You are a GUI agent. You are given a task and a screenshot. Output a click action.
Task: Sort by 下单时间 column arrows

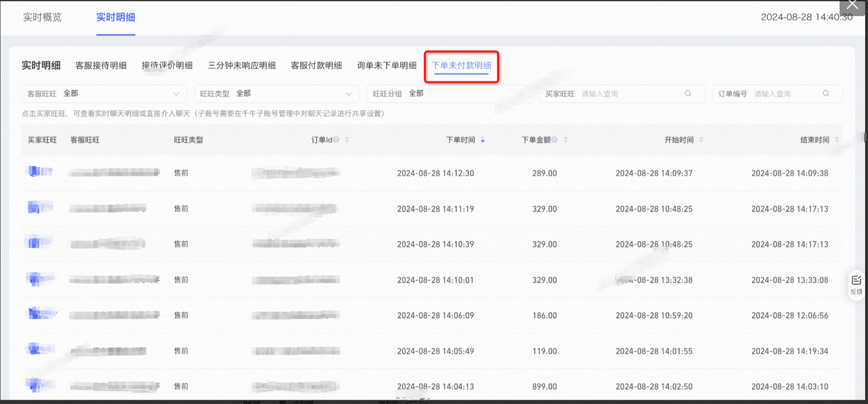(483, 140)
